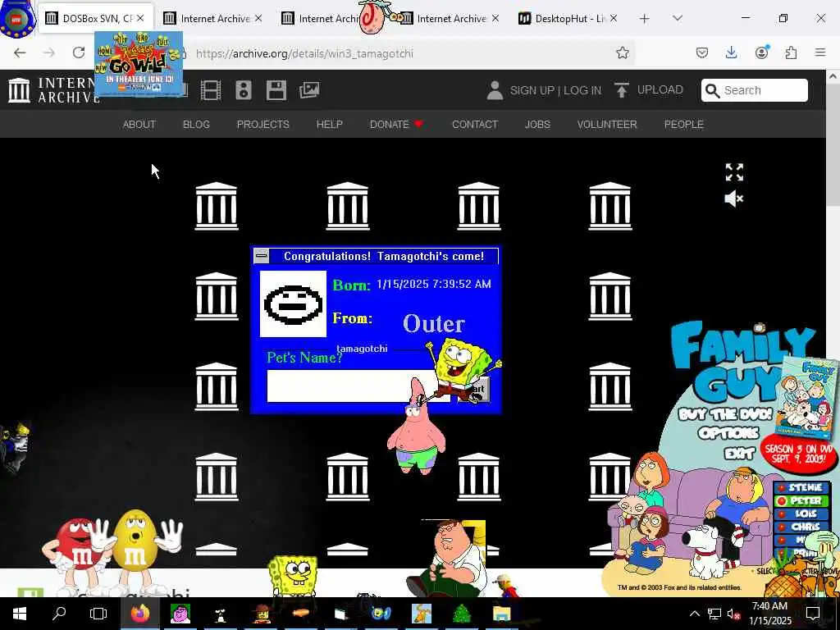Viewport: 840px width, 630px height.
Task: Open Internet Archive video section icon
Action: click(x=211, y=90)
